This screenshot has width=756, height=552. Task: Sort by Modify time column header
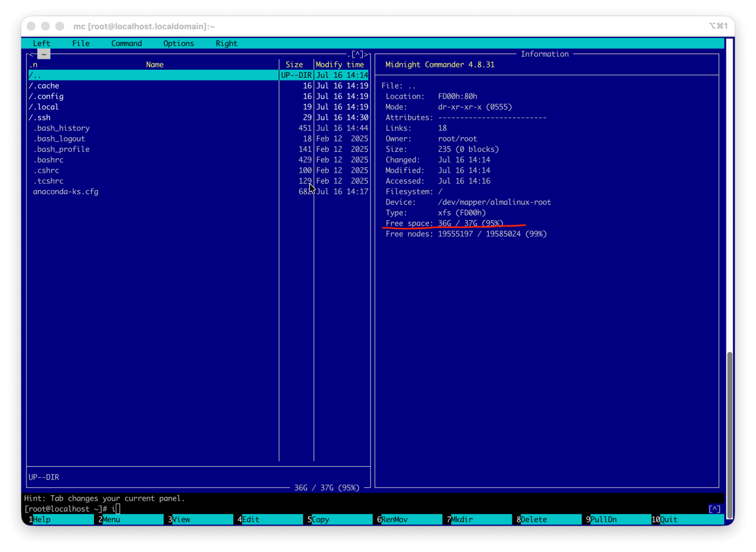340,64
